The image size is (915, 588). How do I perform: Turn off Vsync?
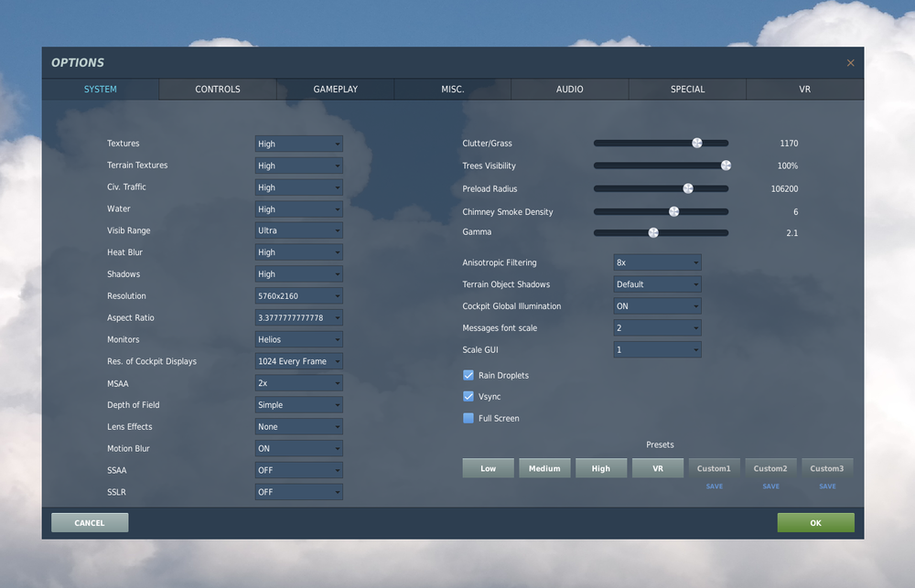pos(469,396)
